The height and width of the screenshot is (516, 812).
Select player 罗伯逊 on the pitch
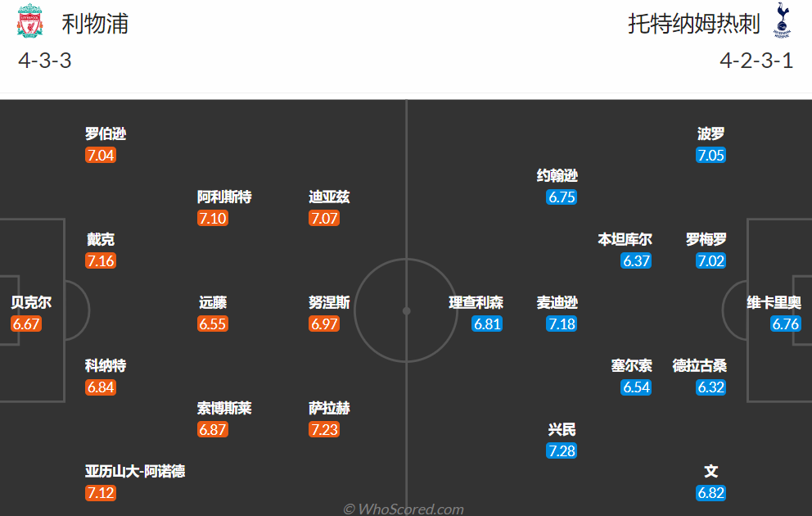coord(106,134)
